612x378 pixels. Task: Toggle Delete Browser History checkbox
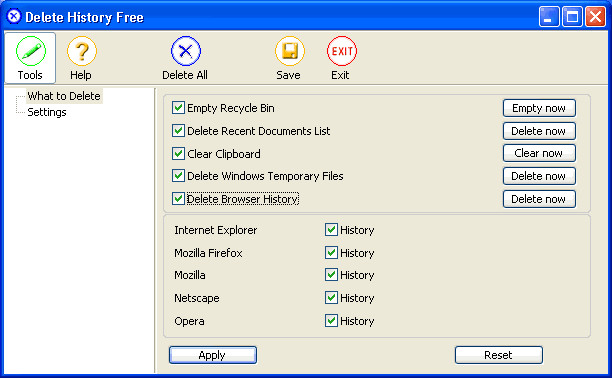coord(178,199)
